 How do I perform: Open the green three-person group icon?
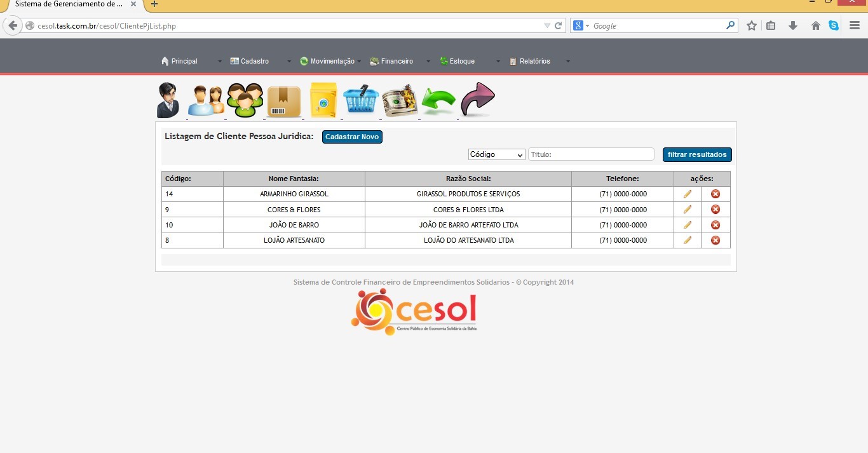tap(245, 100)
